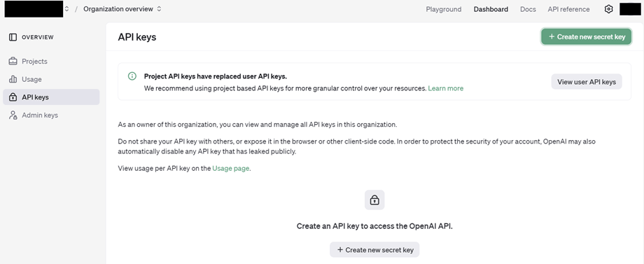Follow the Learn more link

coord(446,88)
